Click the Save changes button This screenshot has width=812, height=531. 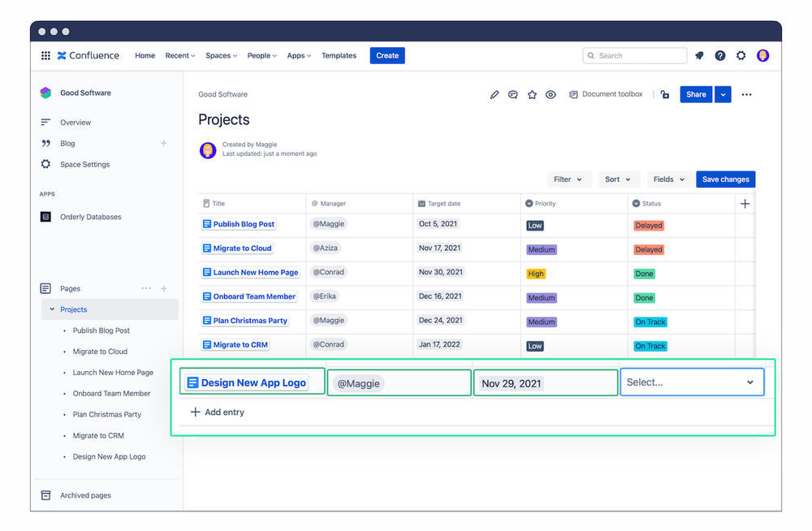(725, 179)
